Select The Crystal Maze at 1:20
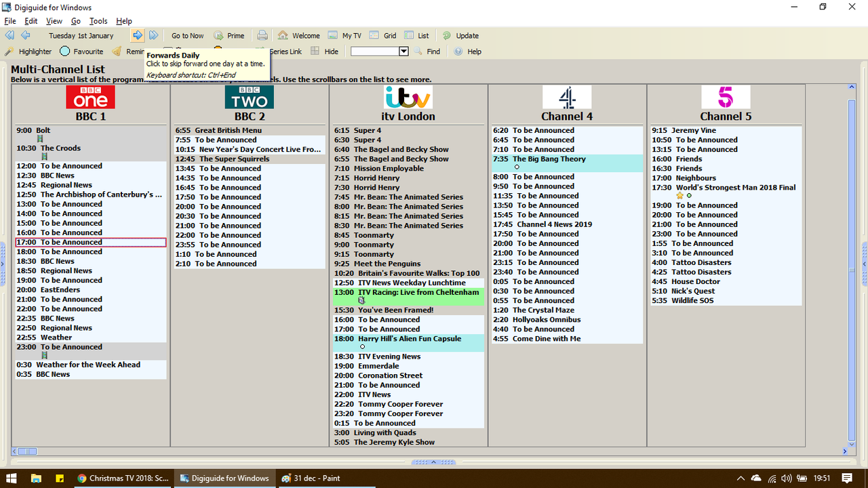868x488 pixels. coord(567,310)
